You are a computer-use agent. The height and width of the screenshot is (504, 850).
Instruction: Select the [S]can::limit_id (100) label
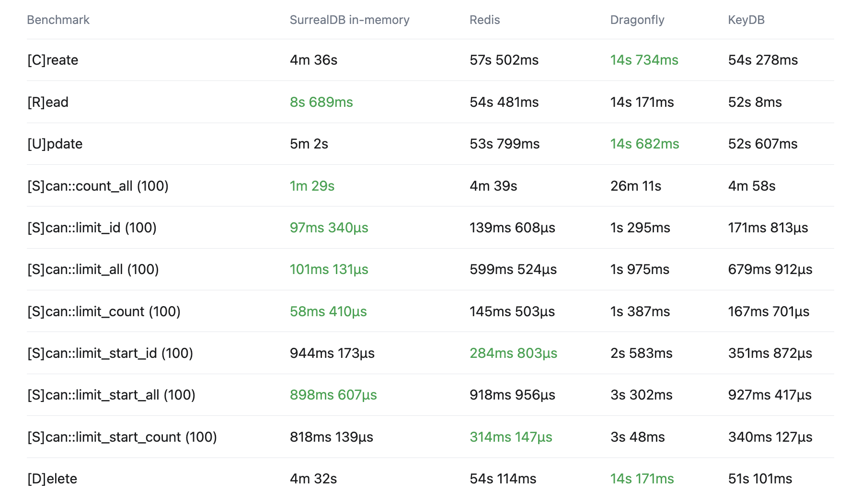pos(92,228)
